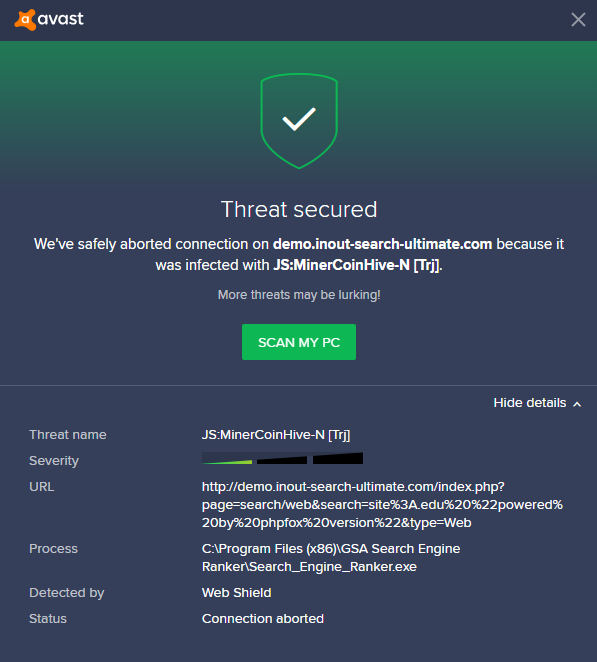597x662 pixels.
Task: Click the Search_Engine_Ranker.exe process path
Action: click(x=331, y=557)
